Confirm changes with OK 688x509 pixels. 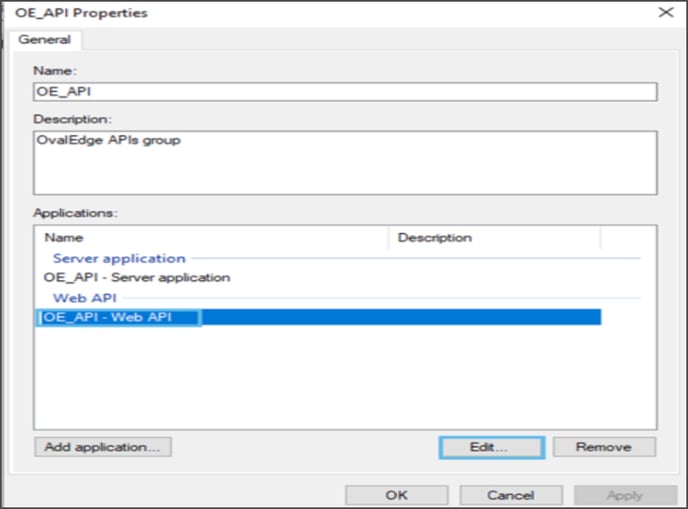397,495
